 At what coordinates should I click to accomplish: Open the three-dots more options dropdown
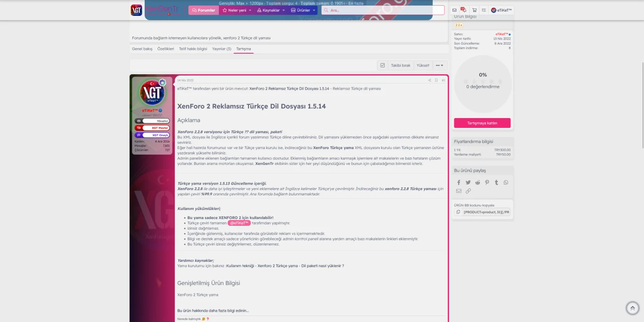click(x=440, y=65)
